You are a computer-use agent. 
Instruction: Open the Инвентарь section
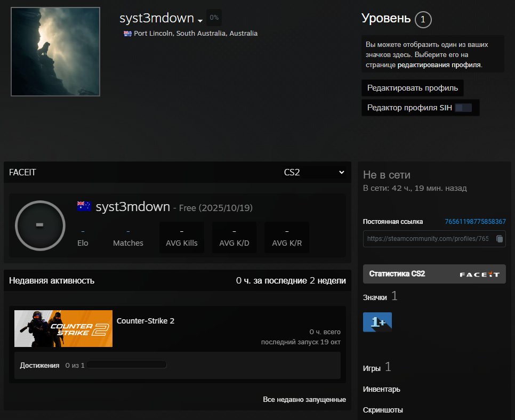coord(381,389)
